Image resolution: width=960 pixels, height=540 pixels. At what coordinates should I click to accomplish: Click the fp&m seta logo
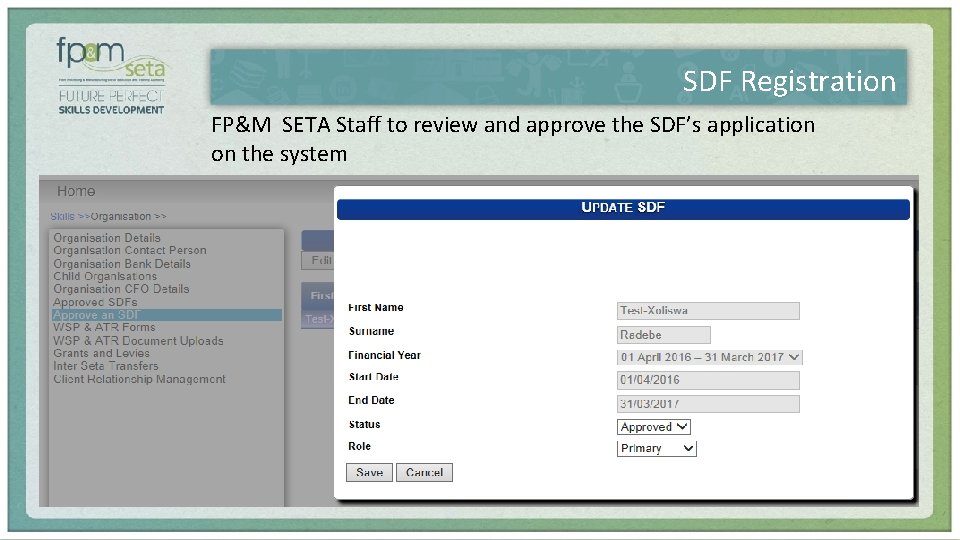[111, 76]
